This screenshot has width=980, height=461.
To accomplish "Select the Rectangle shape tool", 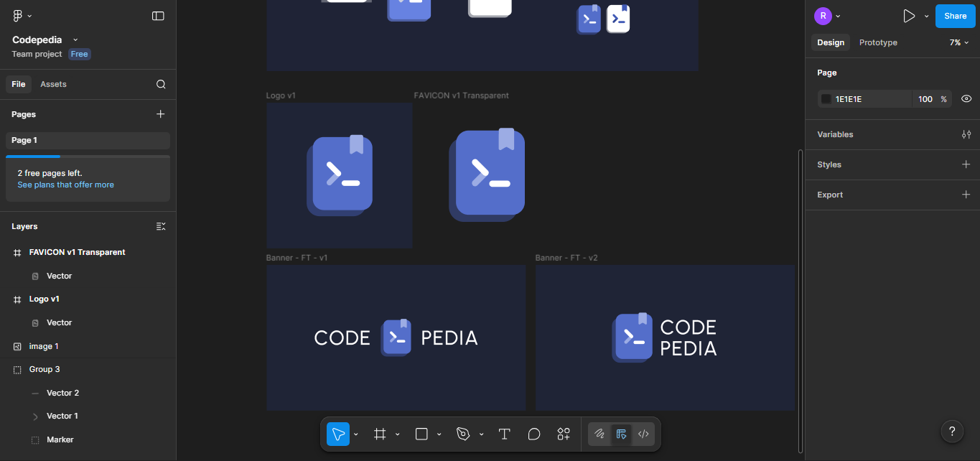I will coord(421,434).
